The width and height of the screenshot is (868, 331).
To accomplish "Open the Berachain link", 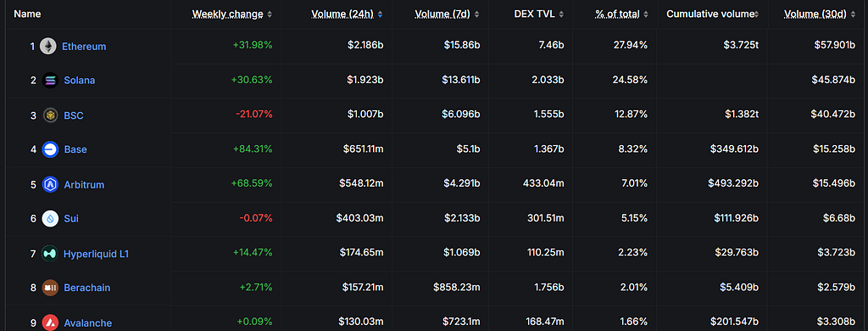I will pos(87,288).
